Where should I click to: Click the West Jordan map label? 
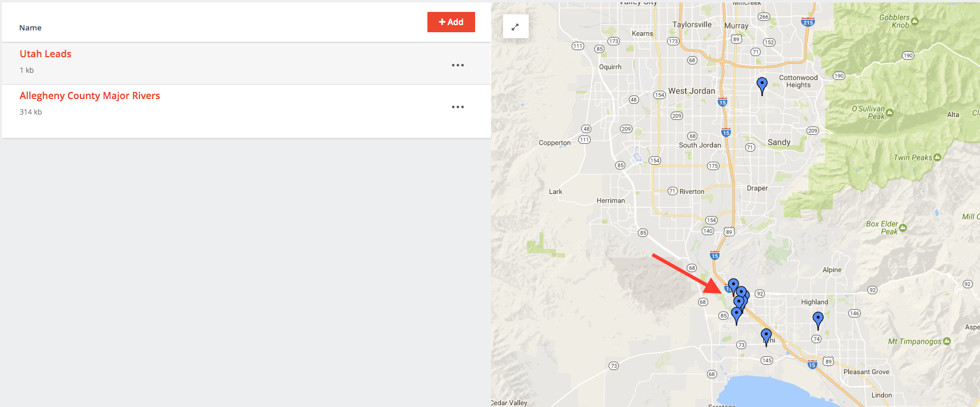691,91
